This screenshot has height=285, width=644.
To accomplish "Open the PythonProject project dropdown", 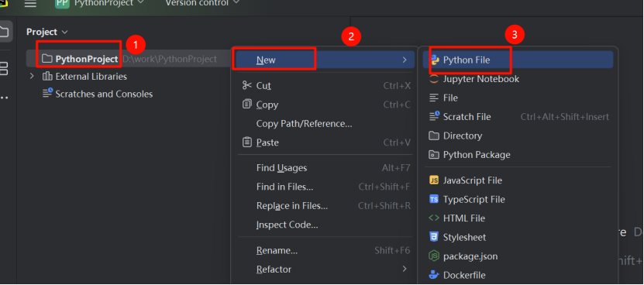I will [x=109, y=3].
